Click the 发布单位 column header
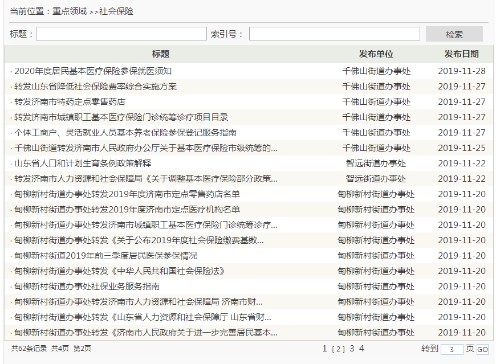Screen dimensions: 500x364 (x=376, y=54)
